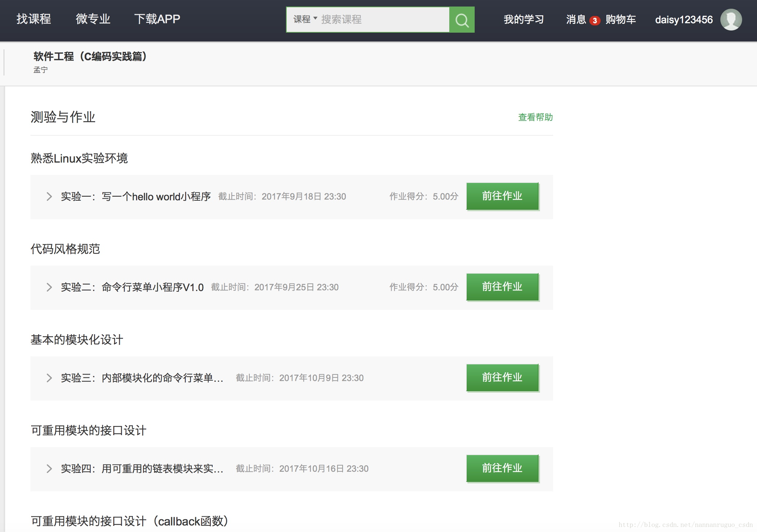Viewport: 757px width, 532px height.
Task: Click the 实验一：写一个hello world小程序 title
Action: click(x=136, y=197)
